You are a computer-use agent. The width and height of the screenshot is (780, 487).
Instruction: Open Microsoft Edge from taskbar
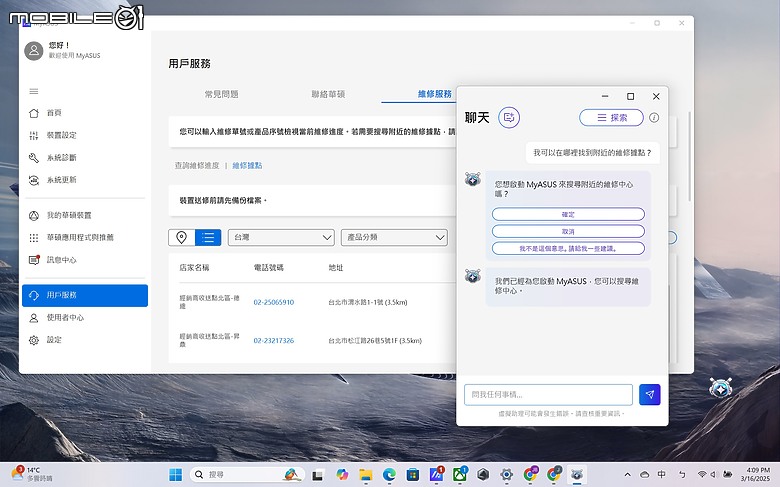[389, 475]
